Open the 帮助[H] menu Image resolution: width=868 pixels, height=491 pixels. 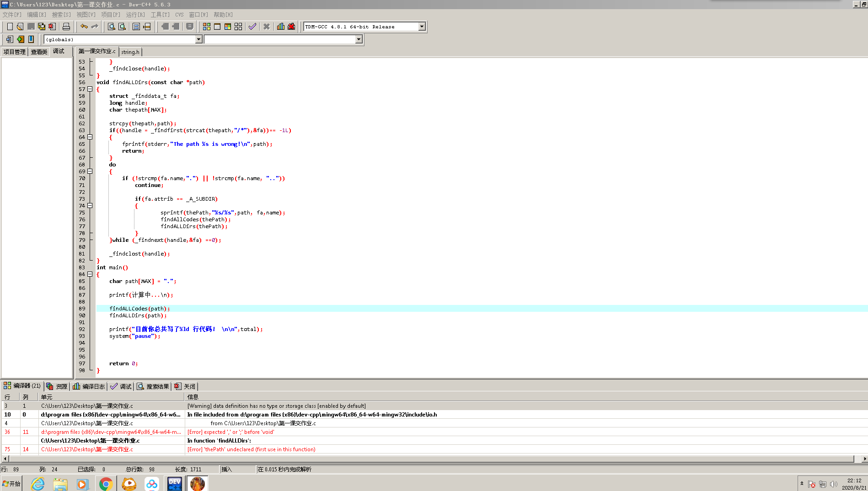coord(223,15)
